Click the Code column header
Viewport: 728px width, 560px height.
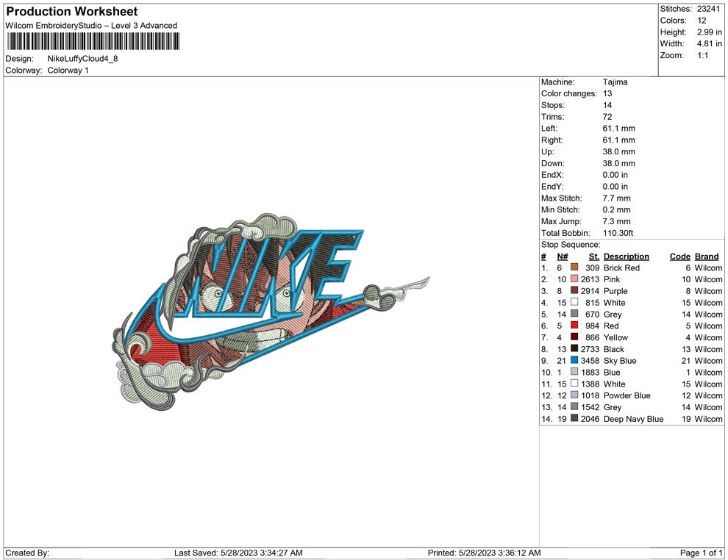point(680,256)
